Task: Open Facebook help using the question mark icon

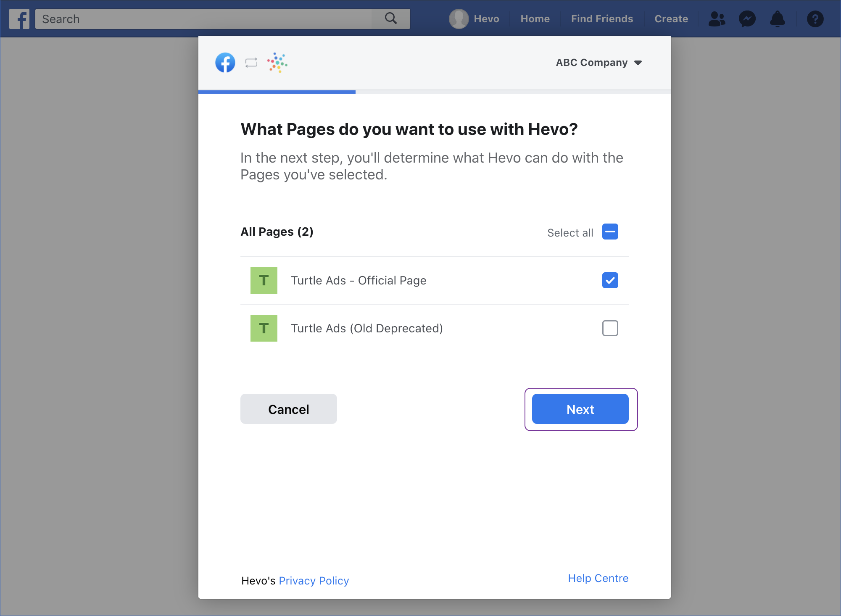Action: (x=815, y=18)
